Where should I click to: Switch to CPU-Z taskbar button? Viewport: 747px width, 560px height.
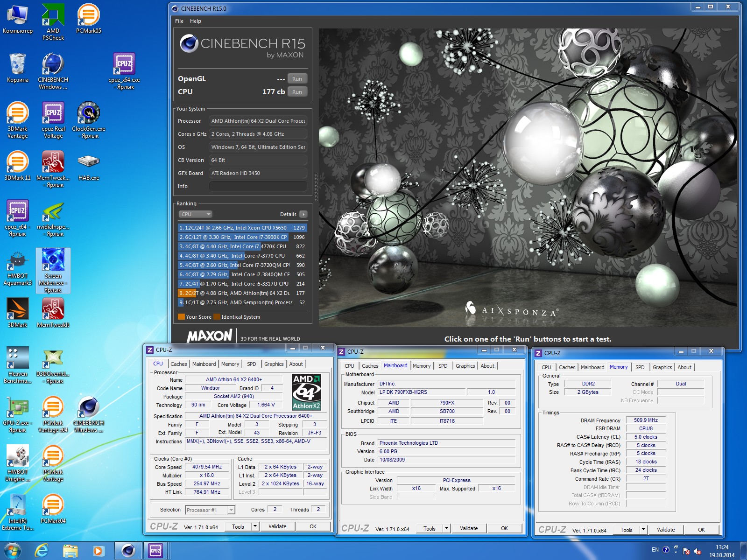(156, 551)
